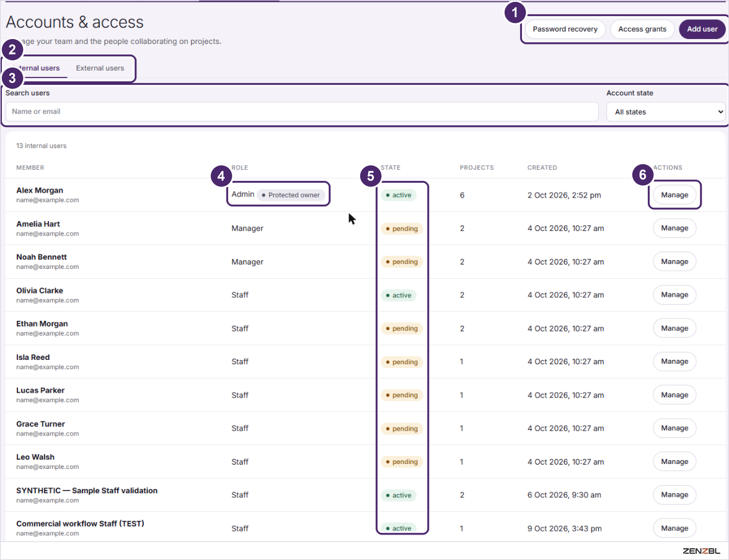Click the ZENZBL logo
The height and width of the screenshot is (560, 729).
coord(701,551)
